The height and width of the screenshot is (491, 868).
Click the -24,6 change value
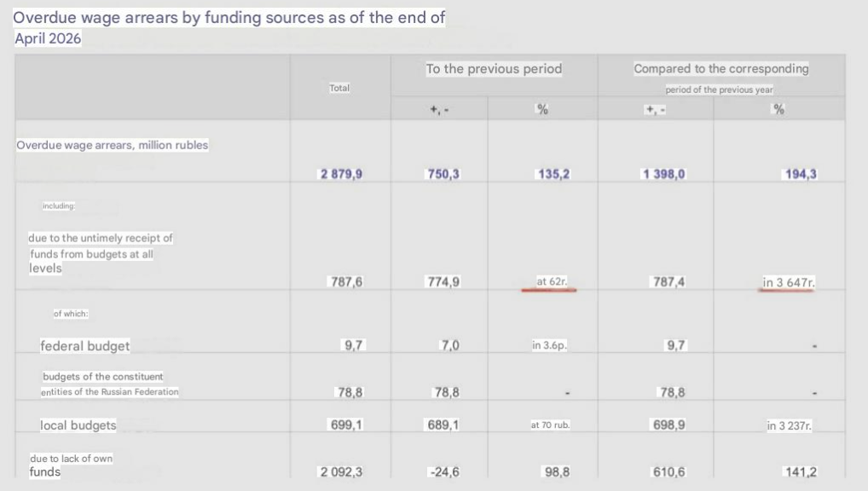point(445,471)
